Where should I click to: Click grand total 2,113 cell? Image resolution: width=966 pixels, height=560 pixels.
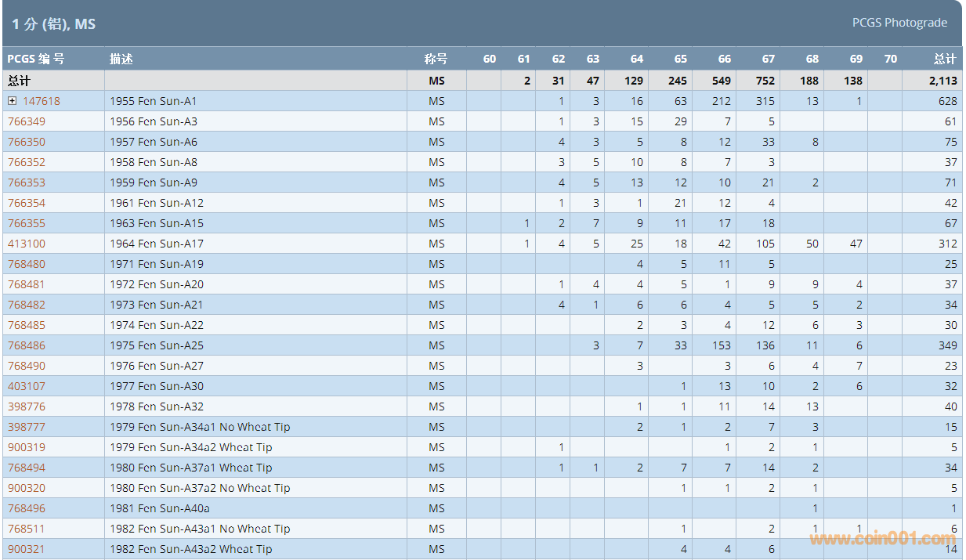pyautogui.click(x=942, y=81)
